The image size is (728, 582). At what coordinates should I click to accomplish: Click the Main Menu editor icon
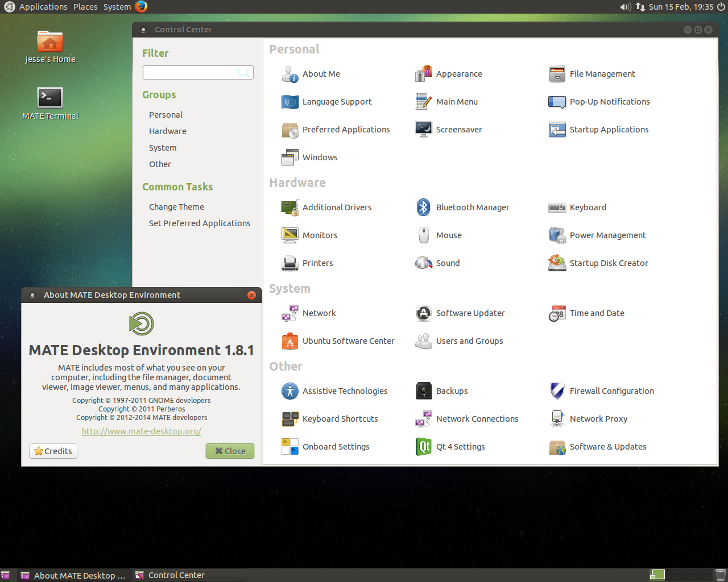click(x=424, y=102)
